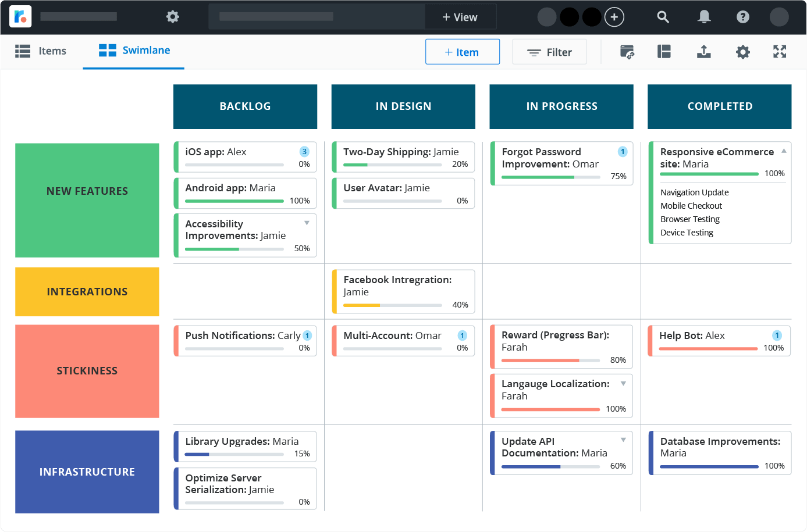The image size is (807, 532).
Task: Expand Accessibility Improvements card arrow
Action: (x=307, y=223)
